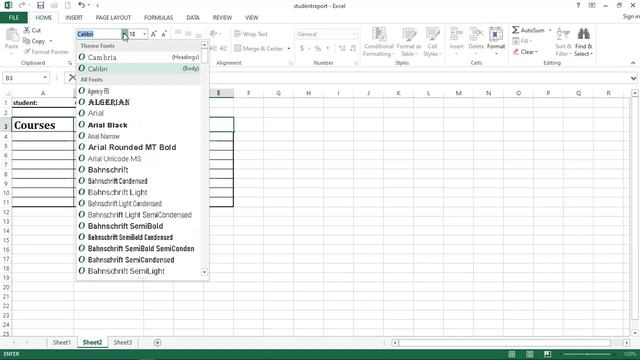Switch to the INSERT ribbon tab
Screen dimensions: 640x360
point(74,18)
